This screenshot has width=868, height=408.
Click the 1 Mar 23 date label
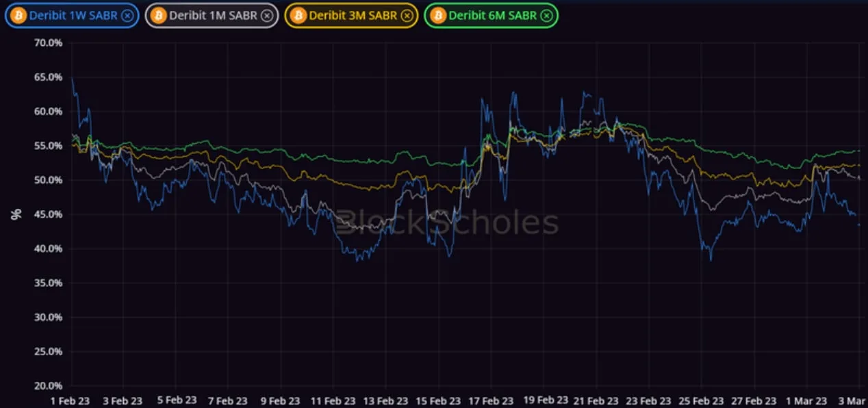click(806, 400)
